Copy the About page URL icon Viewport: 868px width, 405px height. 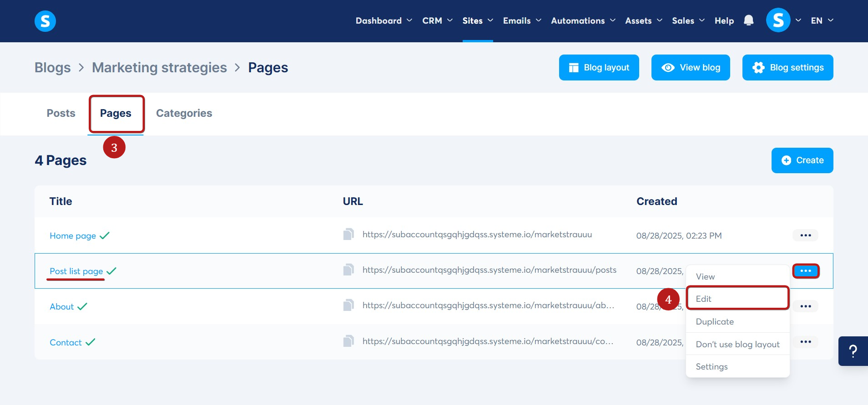[x=348, y=305]
